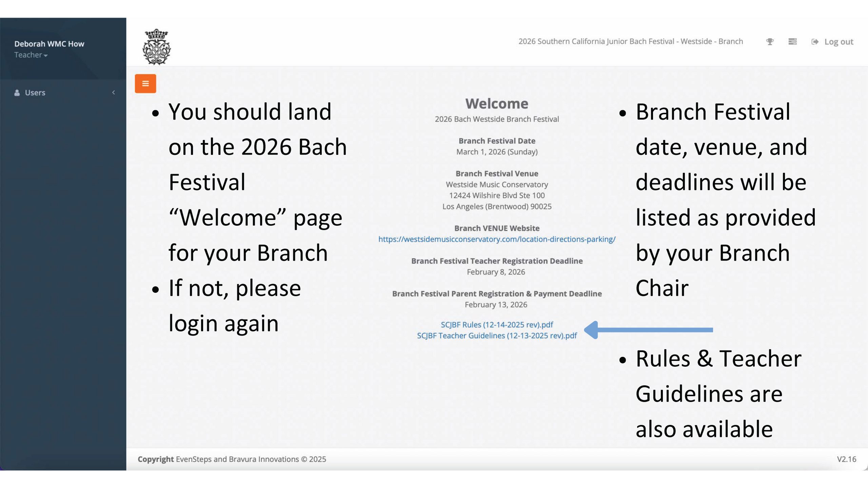Click the Copyright EvenSteps footer text
868x488 pixels.
(232, 459)
